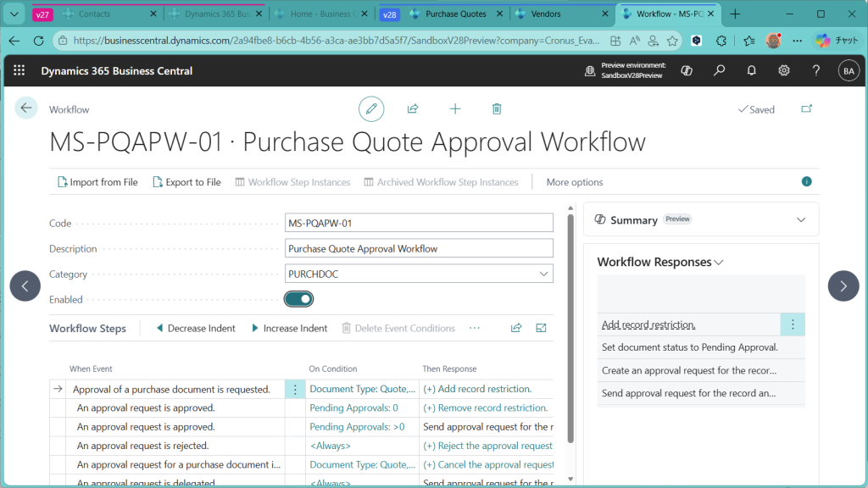Open the Category dropdown
868x488 pixels.
tap(543, 274)
